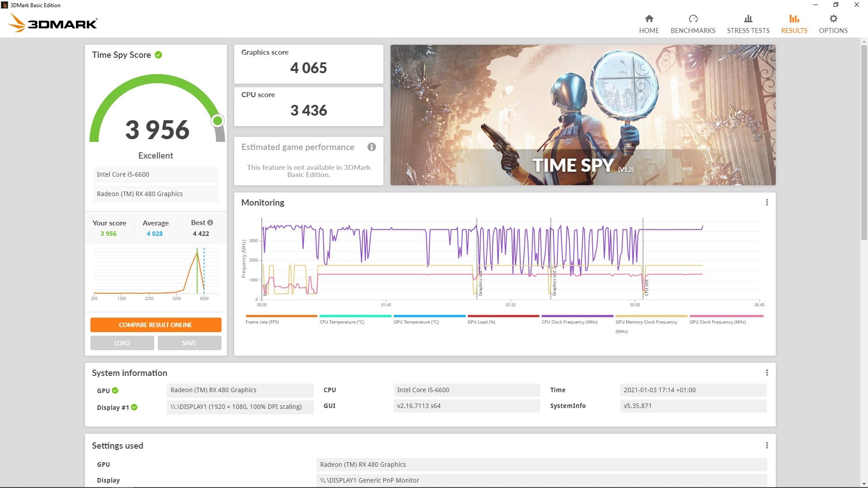Select the Results tab
This screenshot has height=488, width=868.
click(794, 24)
